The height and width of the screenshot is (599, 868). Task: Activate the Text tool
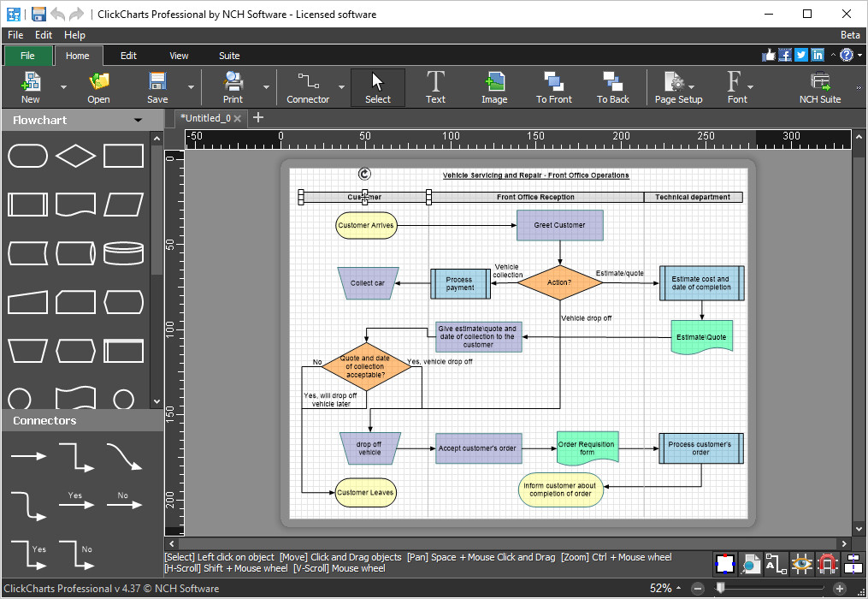pyautogui.click(x=435, y=87)
